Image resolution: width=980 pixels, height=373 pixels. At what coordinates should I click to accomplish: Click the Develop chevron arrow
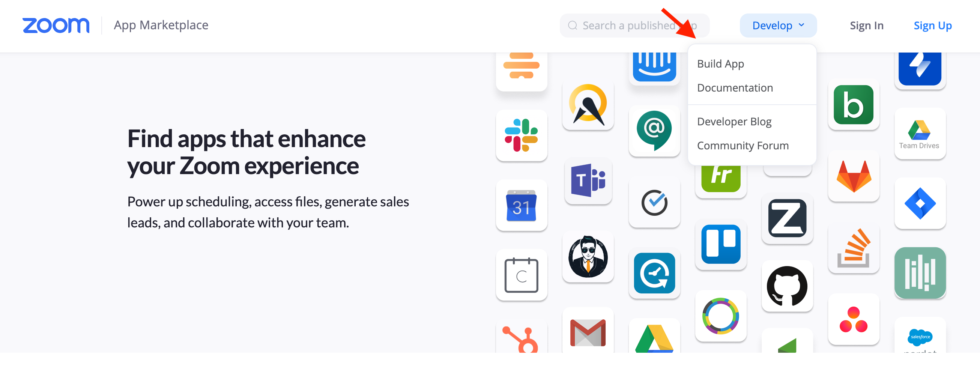[801, 25]
